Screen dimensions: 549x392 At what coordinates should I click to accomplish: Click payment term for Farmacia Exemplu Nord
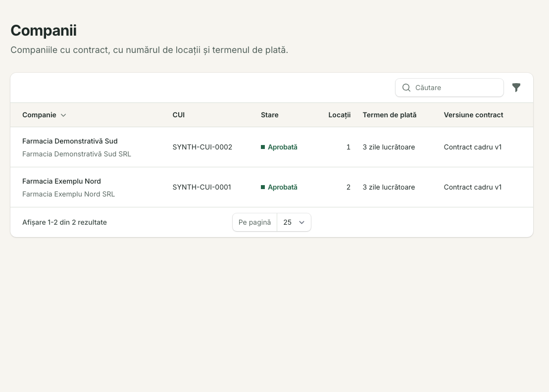point(389,187)
